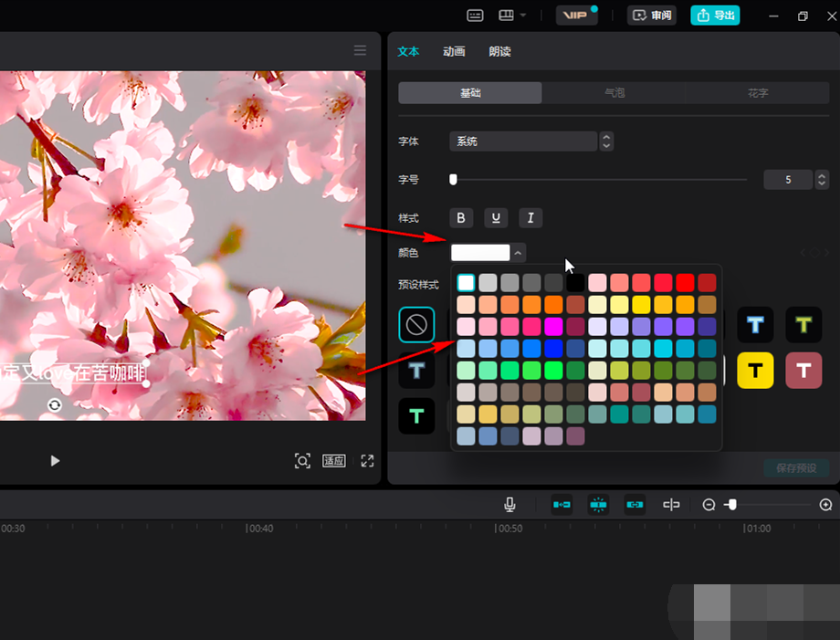Click the 导出 export button
Viewport: 840px width, 640px height.
(715, 16)
